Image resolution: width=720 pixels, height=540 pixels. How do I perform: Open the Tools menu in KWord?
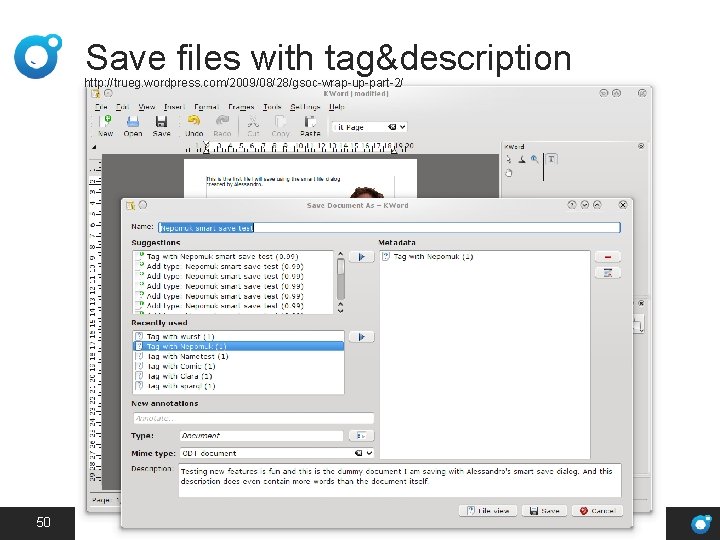(272, 107)
